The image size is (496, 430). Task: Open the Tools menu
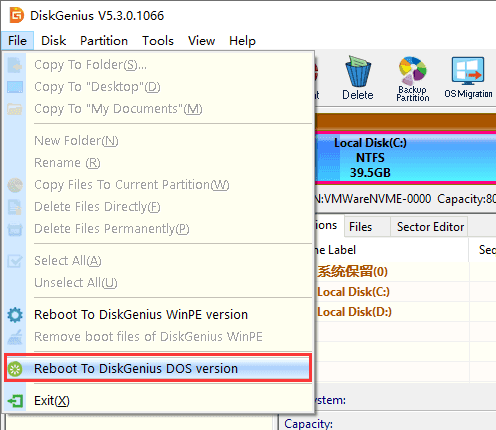pos(158,41)
